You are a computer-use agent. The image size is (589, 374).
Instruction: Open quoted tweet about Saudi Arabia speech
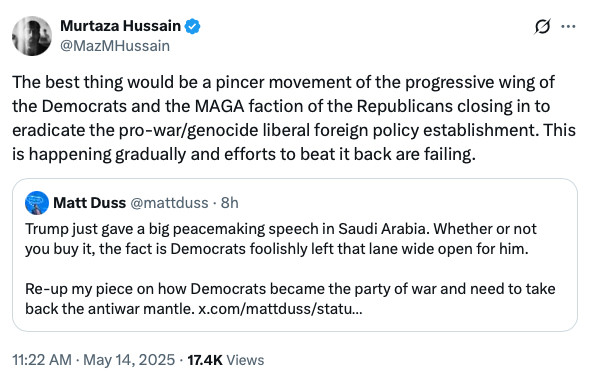[x=295, y=255]
